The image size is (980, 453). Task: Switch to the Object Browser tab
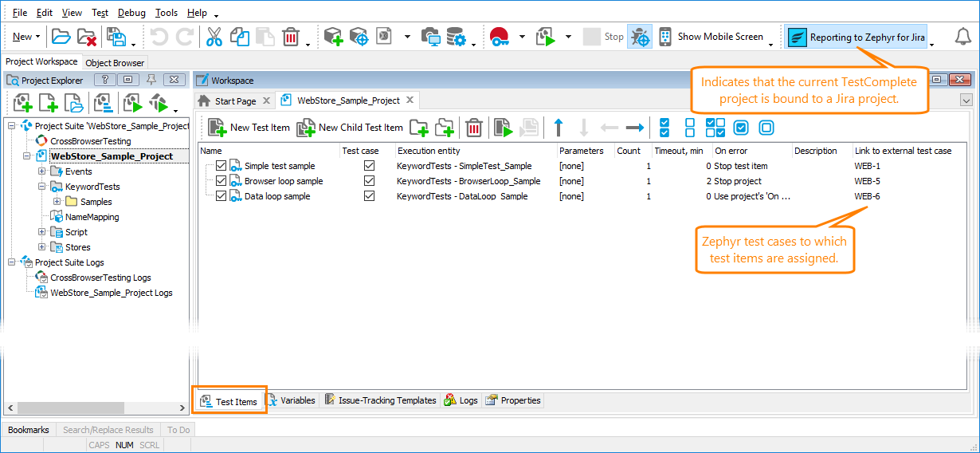(x=115, y=63)
